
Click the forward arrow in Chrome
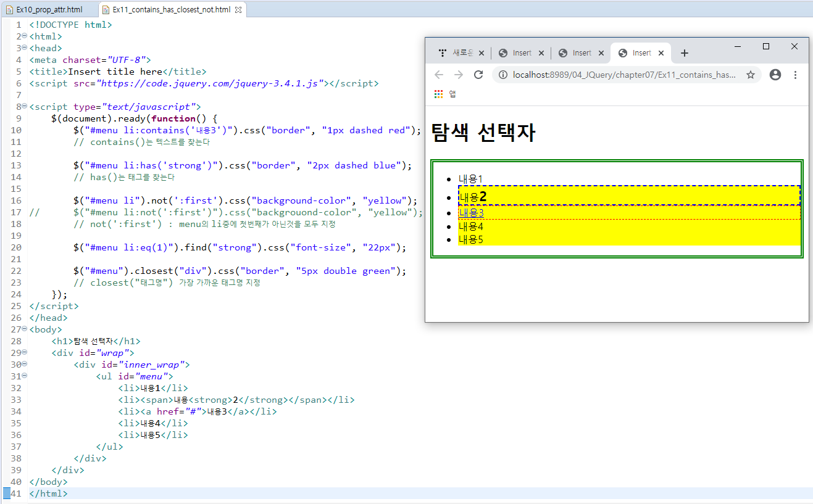pos(459,75)
